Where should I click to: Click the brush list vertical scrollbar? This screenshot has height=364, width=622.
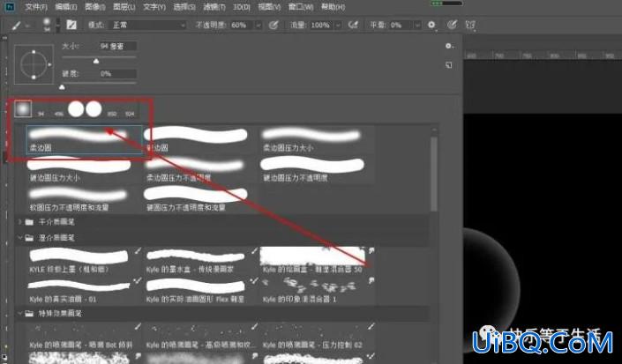(434, 175)
